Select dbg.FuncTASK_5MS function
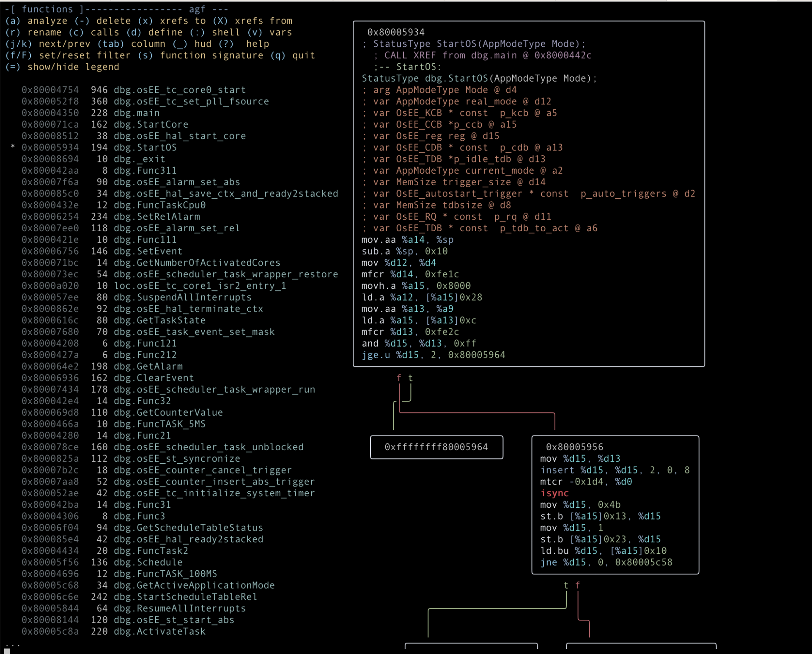Viewport: 812px width, 654px height. 113,424
